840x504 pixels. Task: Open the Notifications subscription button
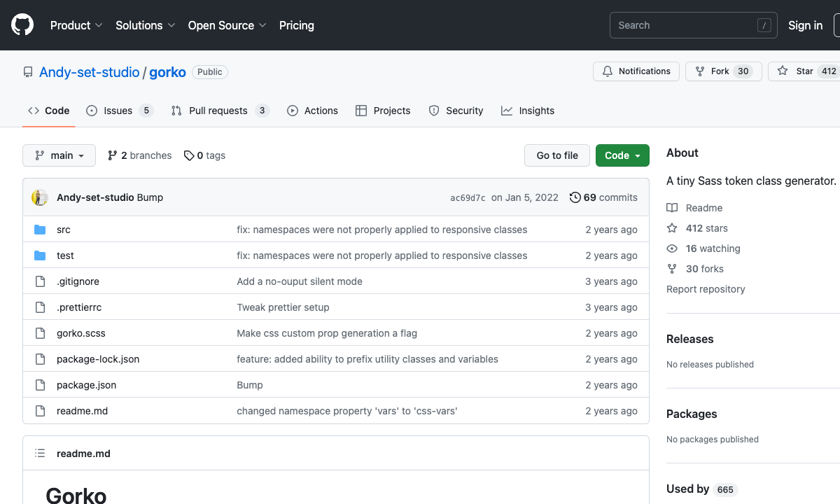click(x=636, y=71)
